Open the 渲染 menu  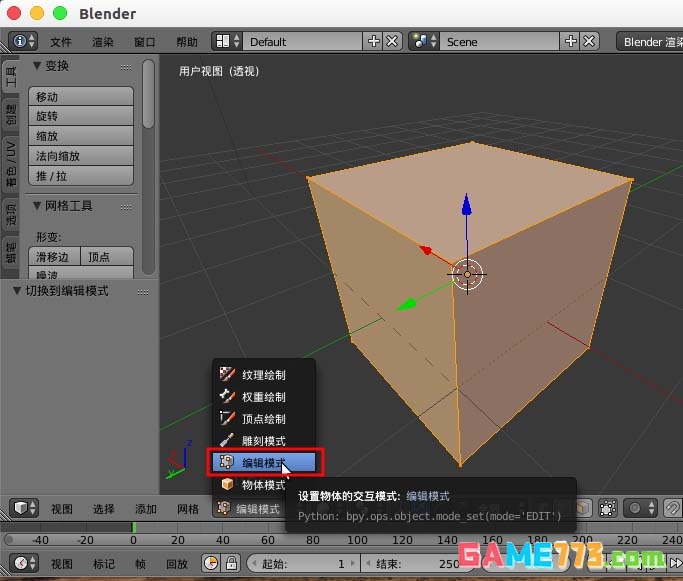tap(103, 42)
